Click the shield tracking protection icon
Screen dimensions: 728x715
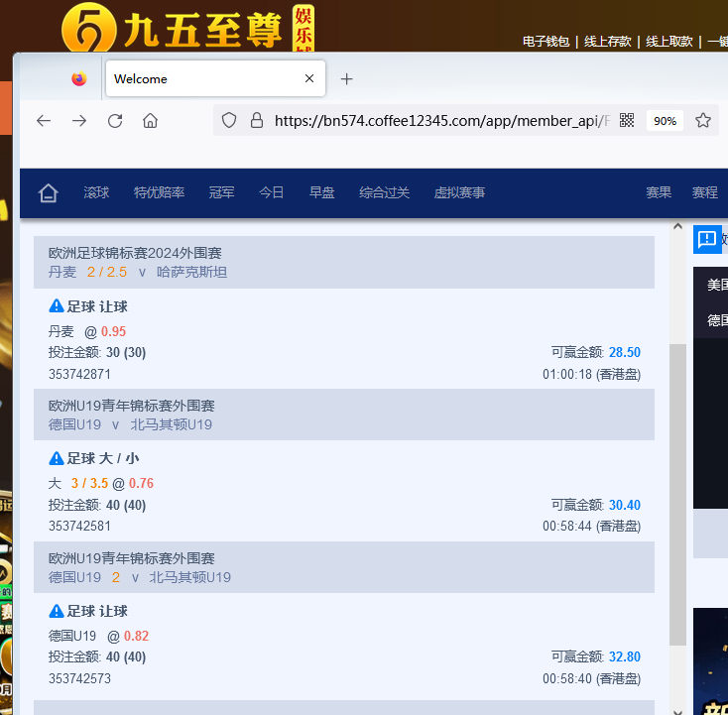tap(229, 121)
